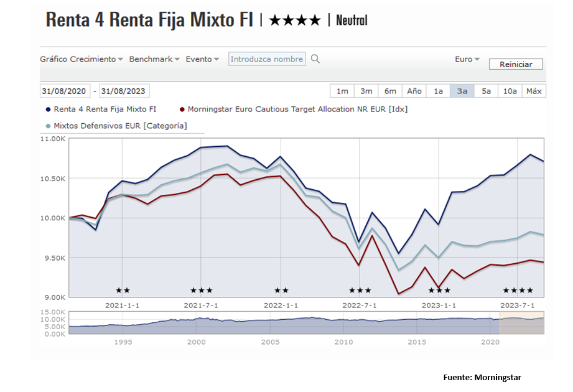Switch to the 6m time range

click(x=390, y=91)
